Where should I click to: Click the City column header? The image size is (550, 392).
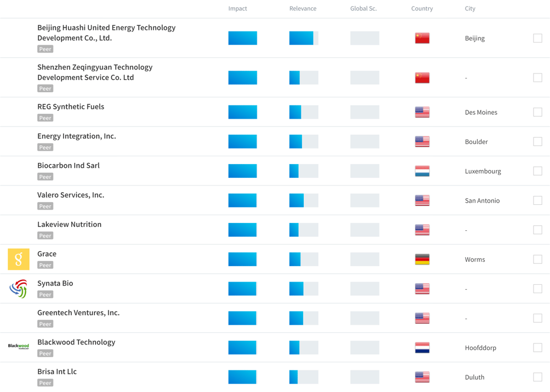(x=470, y=9)
